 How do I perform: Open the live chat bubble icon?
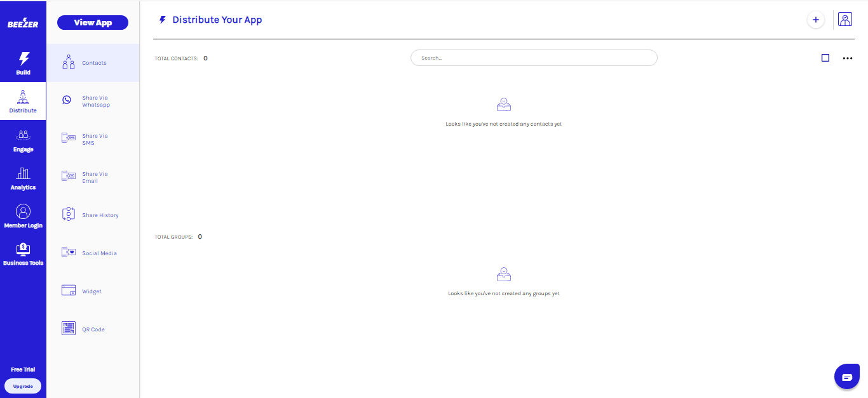coord(846,377)
